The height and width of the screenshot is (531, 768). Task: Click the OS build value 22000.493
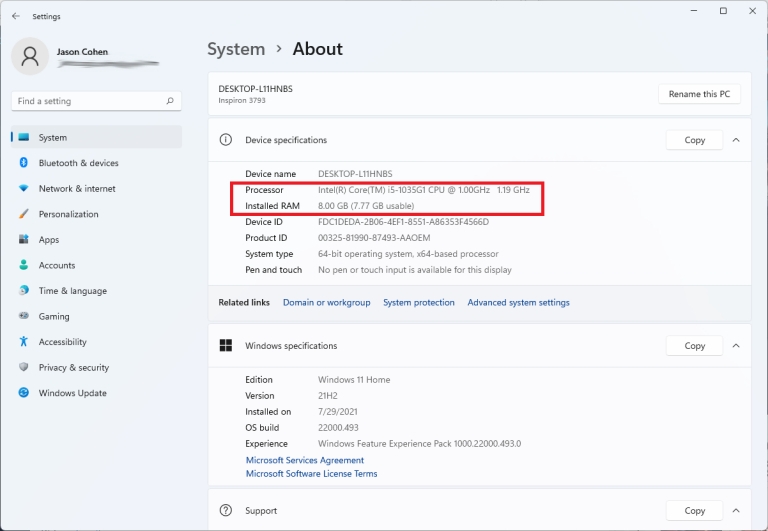point(338,428)
